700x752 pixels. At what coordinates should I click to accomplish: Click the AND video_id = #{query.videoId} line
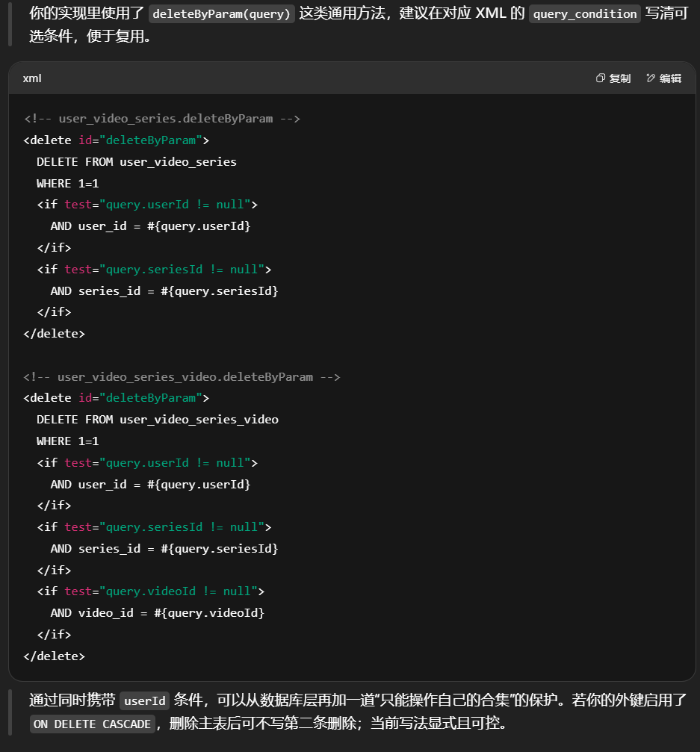click(x=157, y=613)
